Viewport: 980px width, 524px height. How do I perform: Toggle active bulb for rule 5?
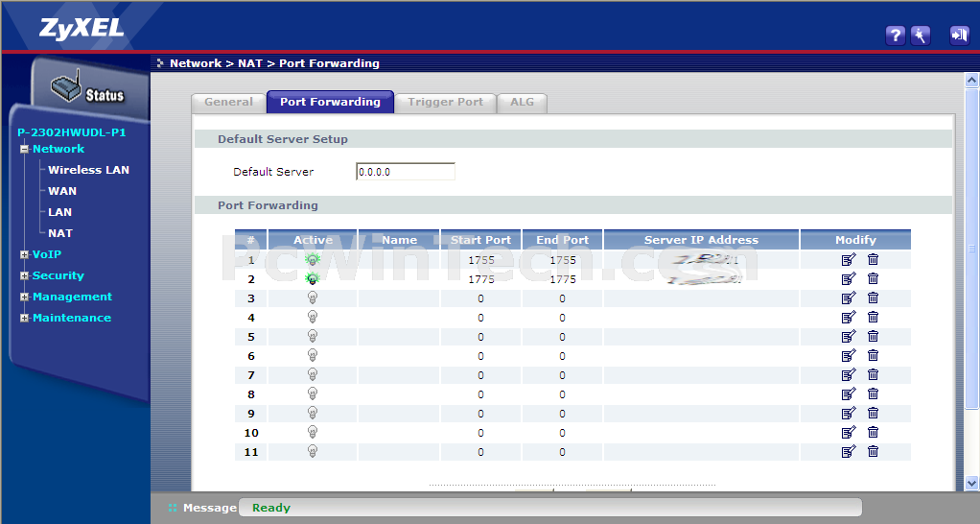pyautogui.click(x=313, y=337)
